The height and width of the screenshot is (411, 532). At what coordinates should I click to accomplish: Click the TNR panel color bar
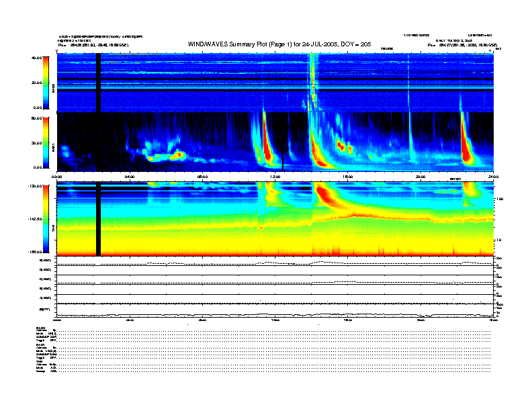pyautogui.click(x=46, y=219)
